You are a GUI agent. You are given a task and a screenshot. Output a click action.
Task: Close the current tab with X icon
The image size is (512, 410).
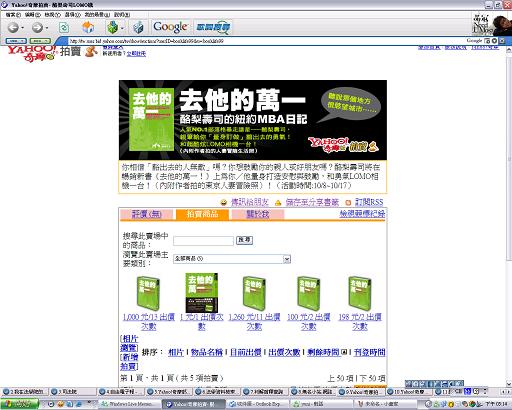point(502,41)
